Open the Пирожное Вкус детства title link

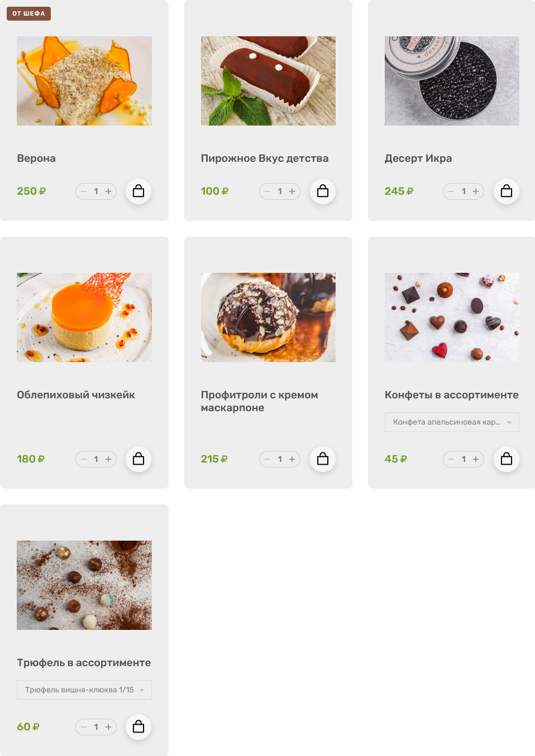coord(265,158)
